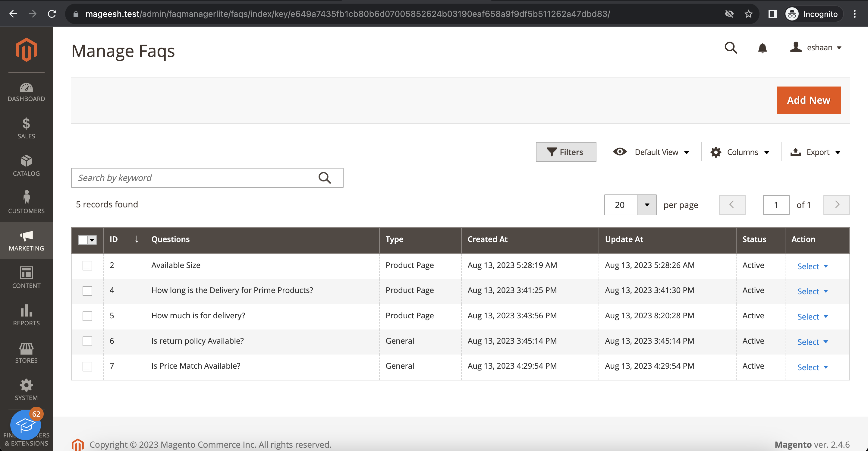Click the notifications bell icon

tap(762, 48)
